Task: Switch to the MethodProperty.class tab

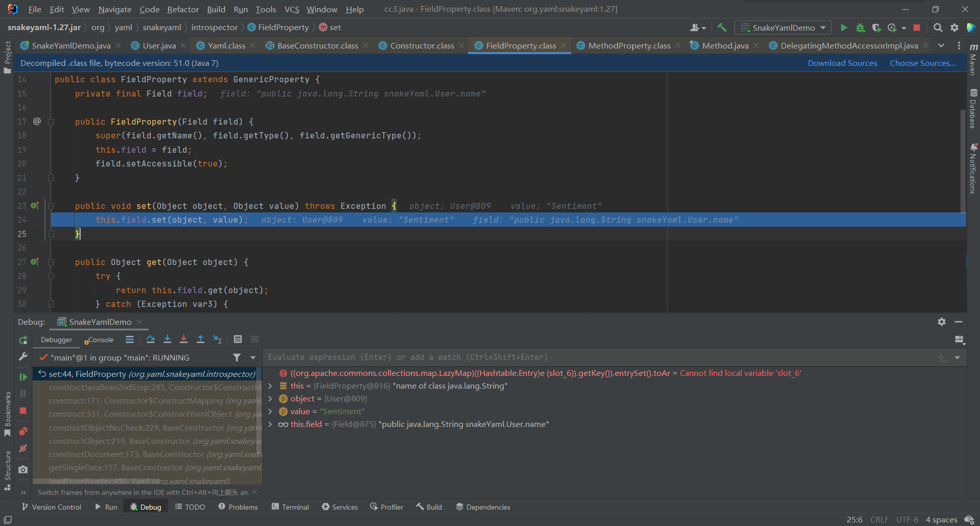Action: (x=629, y=45)
